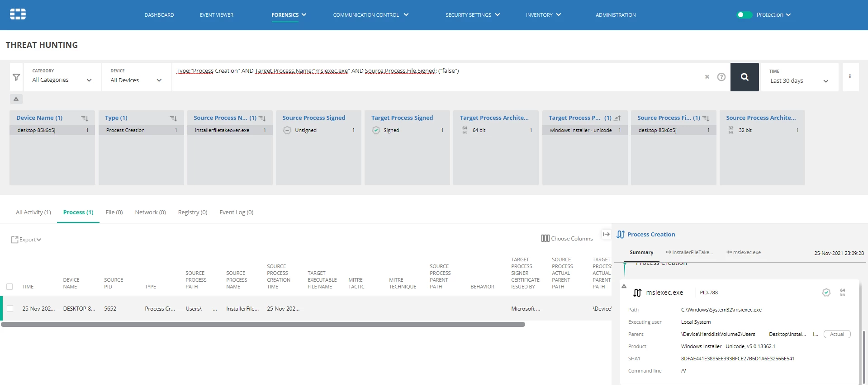The image size is (868, 387).
Task: Click the horizontal table scrollbar
Action: [263, 324]
